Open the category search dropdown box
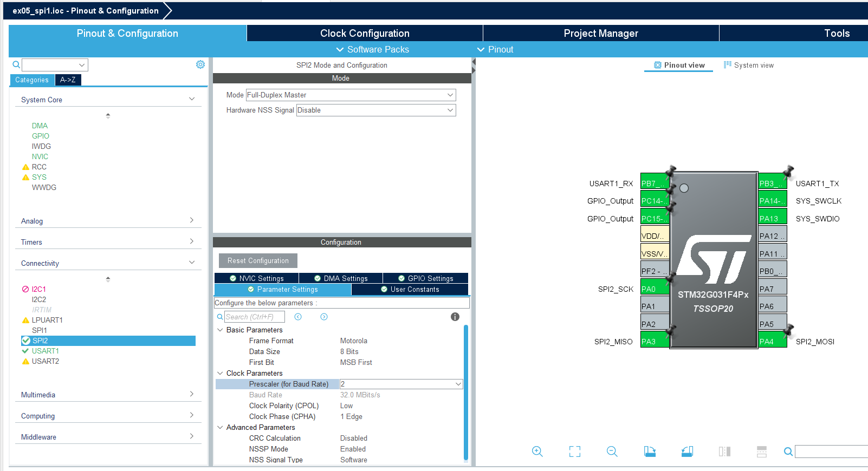The image size is (868, 471). click(x=55, y=65)
